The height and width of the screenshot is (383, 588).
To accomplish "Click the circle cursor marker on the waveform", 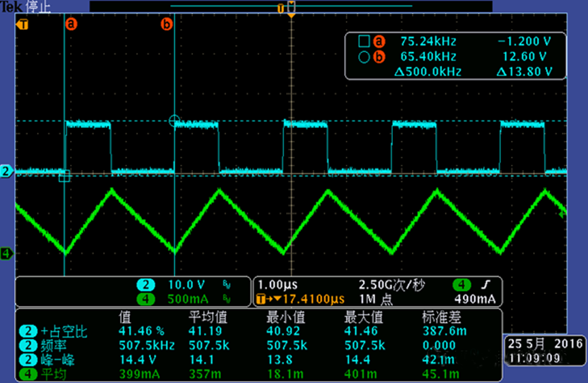I will coord(175,121).
